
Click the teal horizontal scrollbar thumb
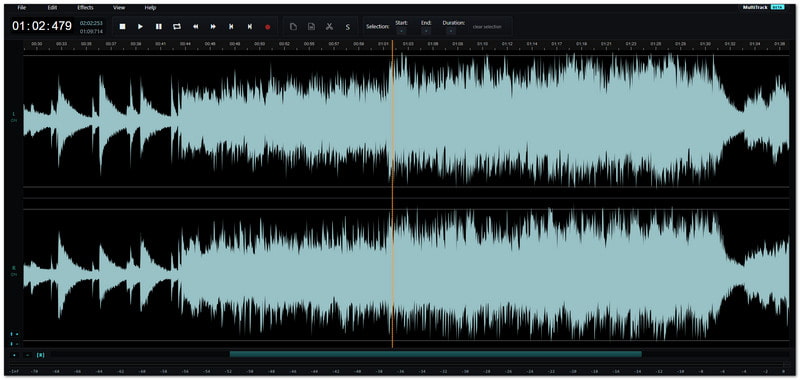(x=436, y=354)
